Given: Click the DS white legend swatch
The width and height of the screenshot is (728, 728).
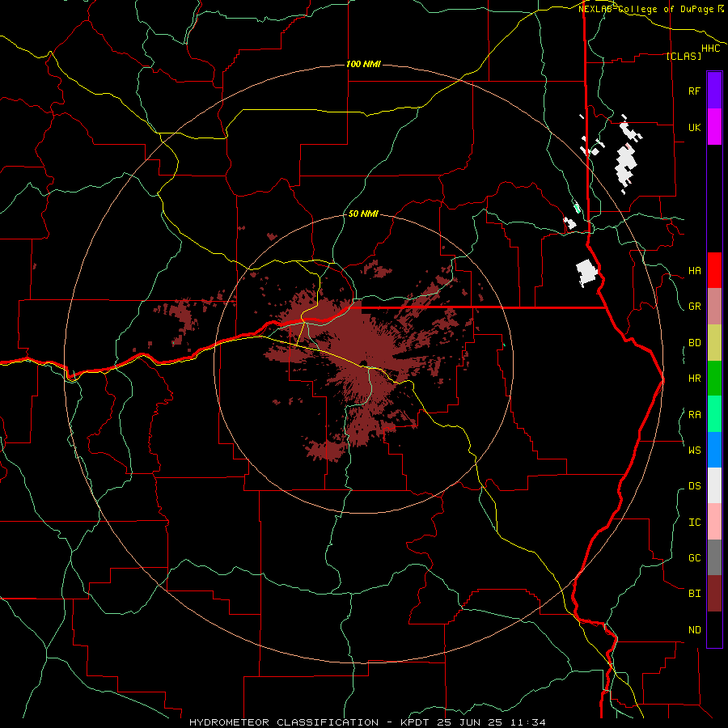Looking at the screenshot, I should tap(714, 485).
